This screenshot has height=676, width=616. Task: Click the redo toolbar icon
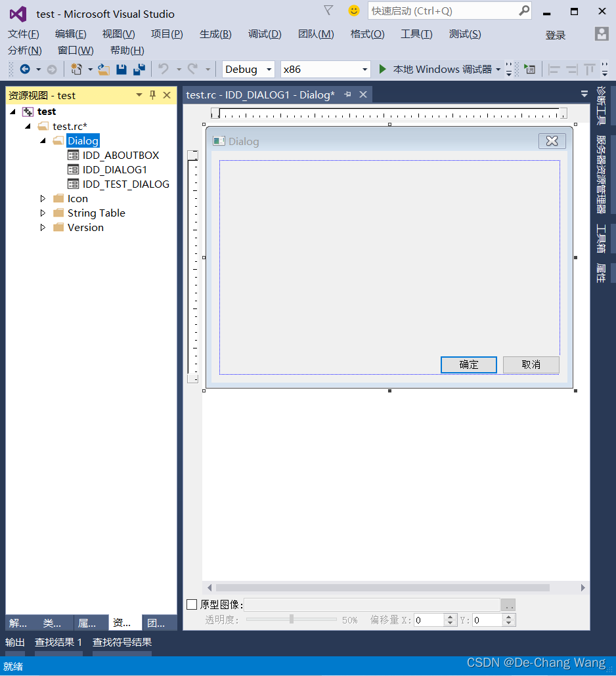193,69
